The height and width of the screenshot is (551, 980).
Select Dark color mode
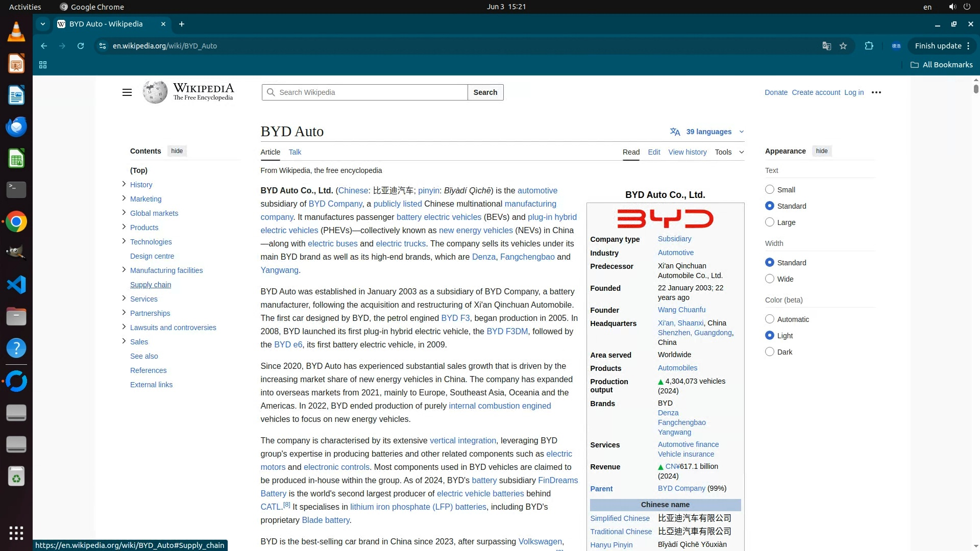pyautogui.click(x=770, y=352)
